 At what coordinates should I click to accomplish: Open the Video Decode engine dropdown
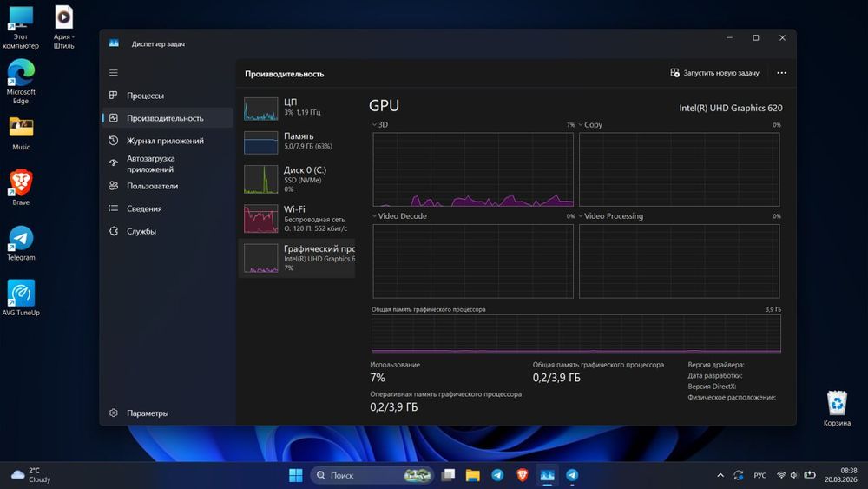click(x=399, y=216)
